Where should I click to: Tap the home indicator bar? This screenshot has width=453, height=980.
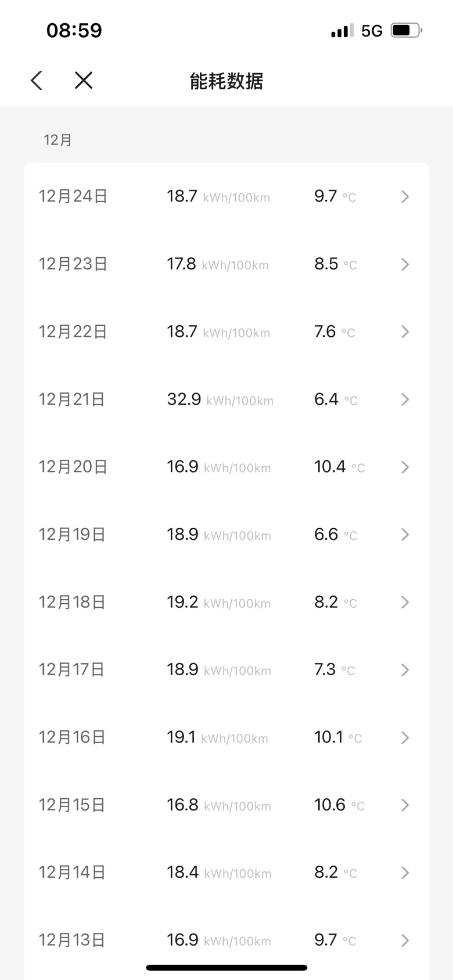(227, 968)
